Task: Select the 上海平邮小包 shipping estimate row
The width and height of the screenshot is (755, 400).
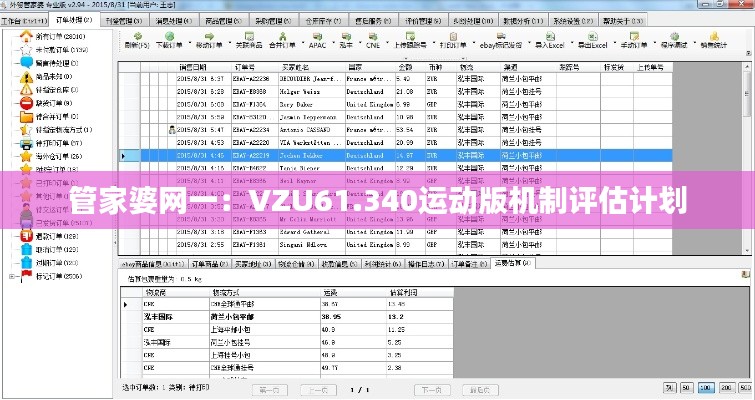Action: click(286, 330)
